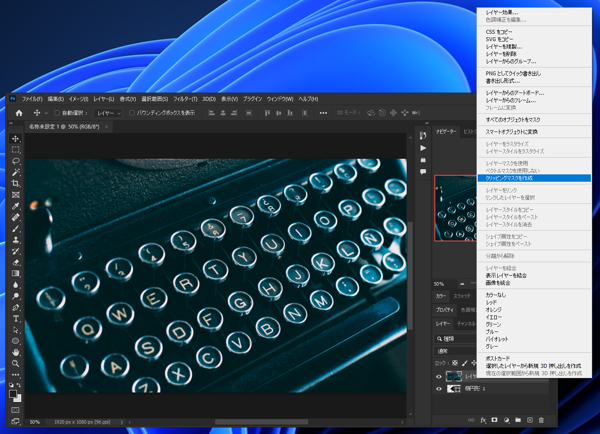
Task: Click the Home icon in options bar
Action: pyautogui.click(x=19, y=113)
